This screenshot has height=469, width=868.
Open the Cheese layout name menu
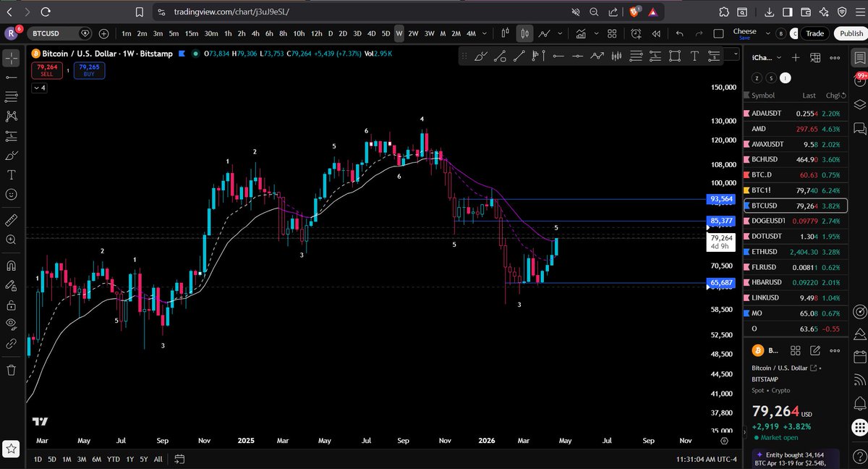tap(744, 33)
